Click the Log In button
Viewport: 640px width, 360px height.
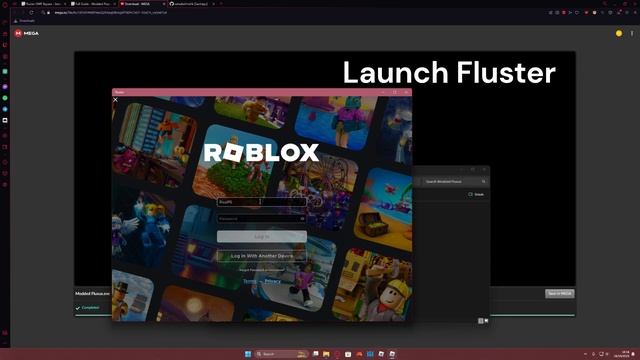[262, 236]
